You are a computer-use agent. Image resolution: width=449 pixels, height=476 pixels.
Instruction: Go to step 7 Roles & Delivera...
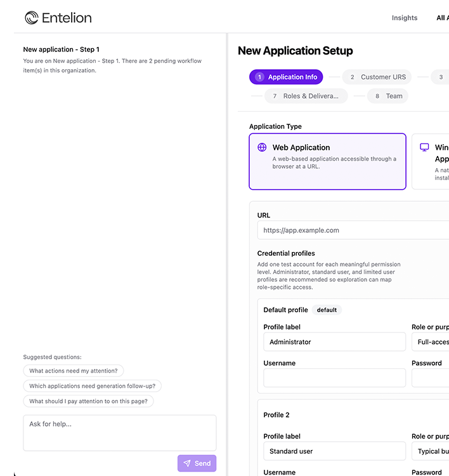[x=306, y=96]
